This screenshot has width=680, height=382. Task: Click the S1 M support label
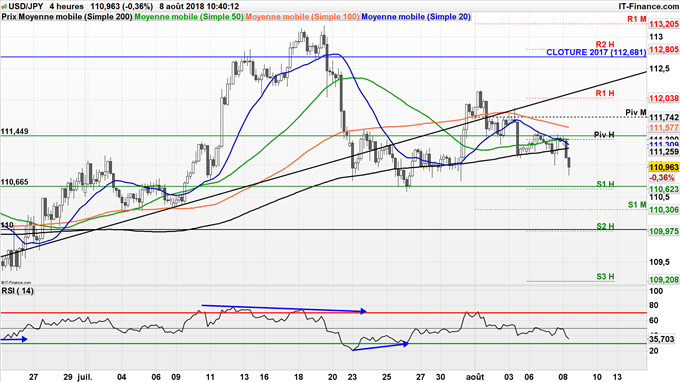tap(637, 205)
